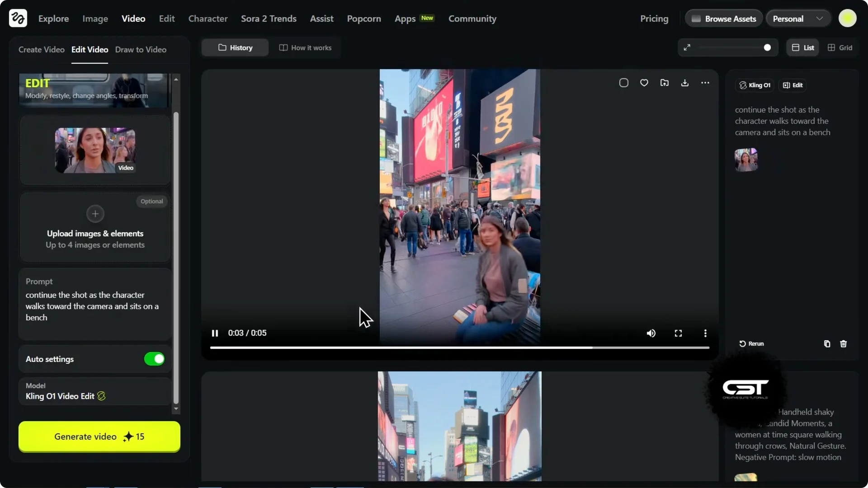Screen dimensions: 868x488
Task: Open the Personal workspace dropdown
Action: coord(797,18)
